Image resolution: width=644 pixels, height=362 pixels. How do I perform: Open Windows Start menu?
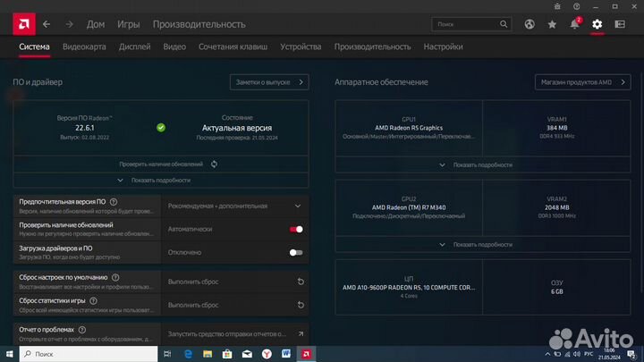pyautogui.click(x=10, y=354)
